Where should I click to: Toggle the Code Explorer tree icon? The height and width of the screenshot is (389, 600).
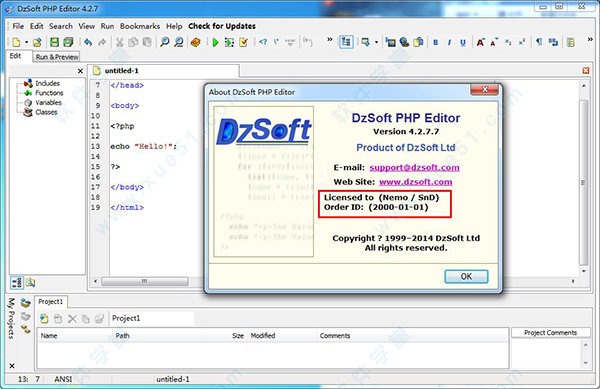click(346, 42)
